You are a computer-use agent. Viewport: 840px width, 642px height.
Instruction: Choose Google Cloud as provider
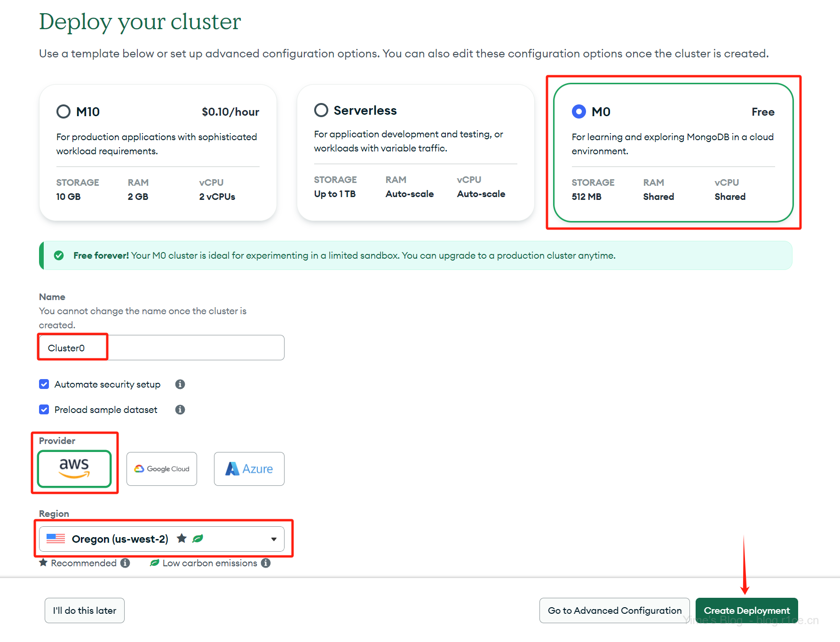click(162, 469)
